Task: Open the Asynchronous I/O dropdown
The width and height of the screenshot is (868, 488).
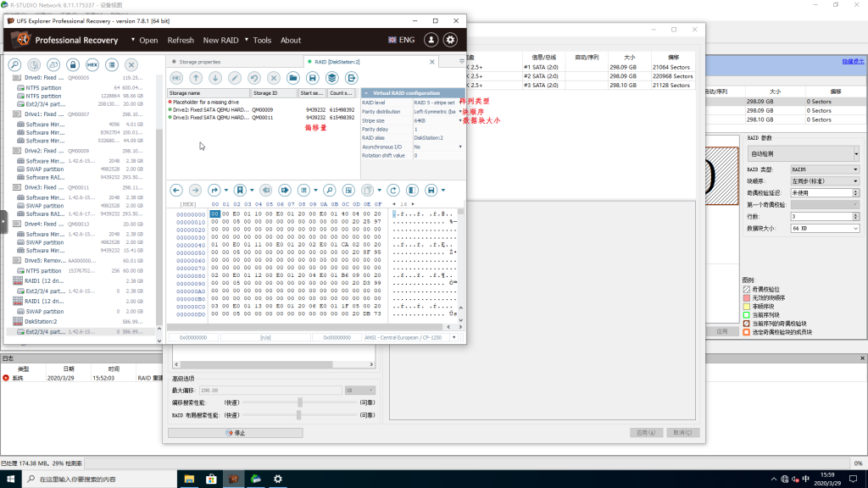Action: click(460, 147)
